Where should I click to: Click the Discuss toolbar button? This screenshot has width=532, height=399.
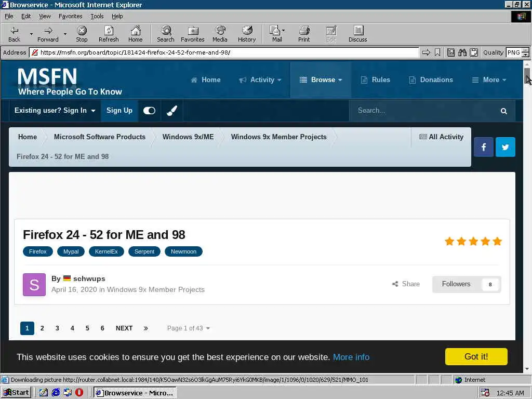point(357,34)
